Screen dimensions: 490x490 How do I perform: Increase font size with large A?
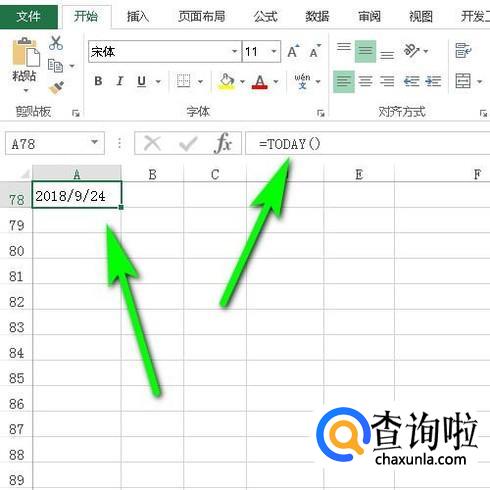pos(293,51)
